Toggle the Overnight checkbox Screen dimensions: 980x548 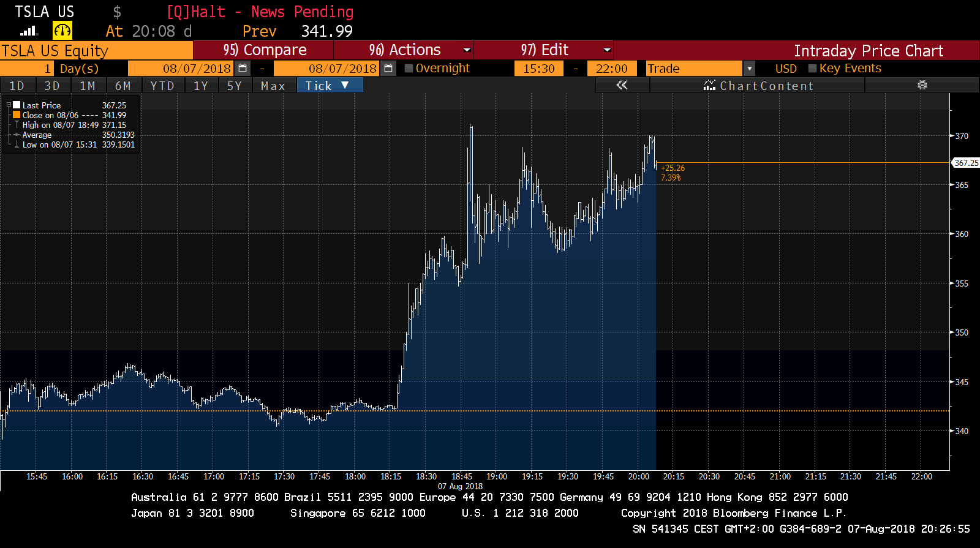[x=409, y=69]
